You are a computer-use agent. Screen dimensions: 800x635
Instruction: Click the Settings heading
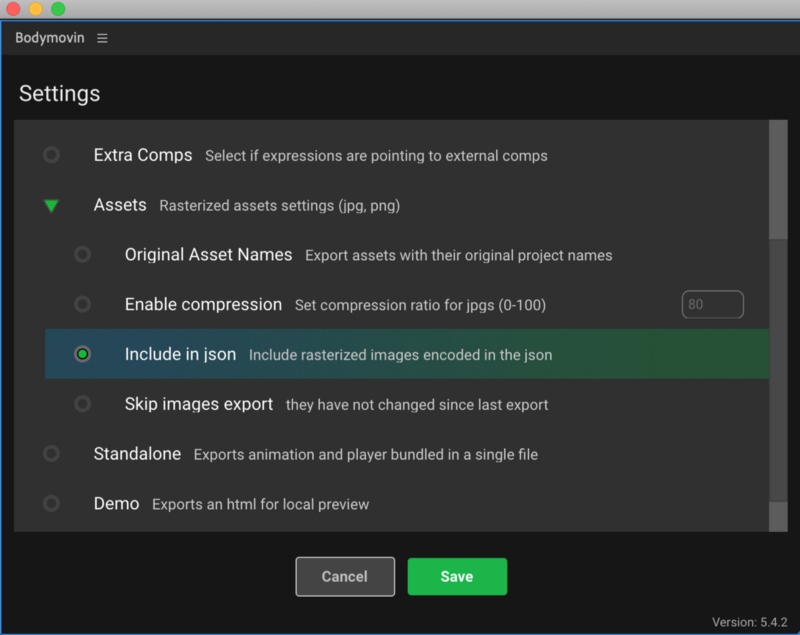[59, 93]
